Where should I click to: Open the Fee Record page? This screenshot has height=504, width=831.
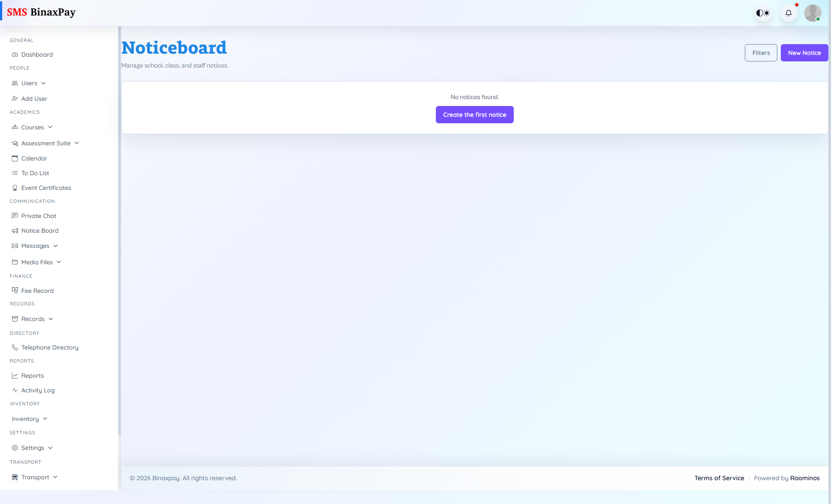pyautogui.click(x=37, y=291)
